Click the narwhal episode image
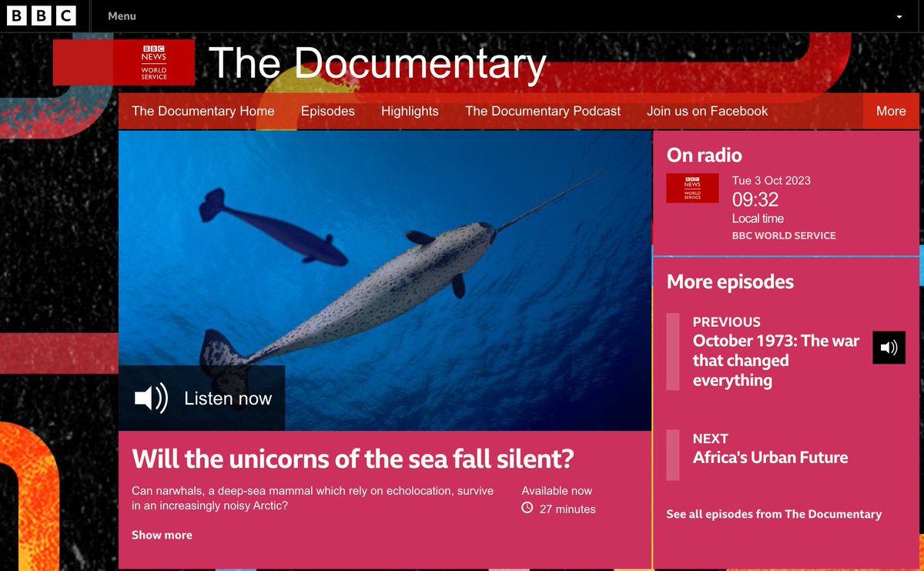 click(385, 280)
